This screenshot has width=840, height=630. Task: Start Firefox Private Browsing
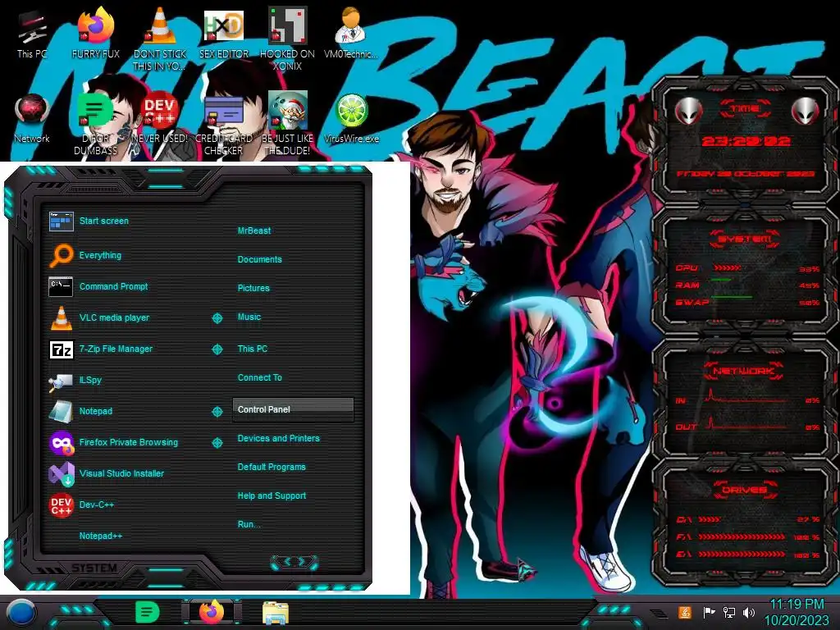(113, 442)
